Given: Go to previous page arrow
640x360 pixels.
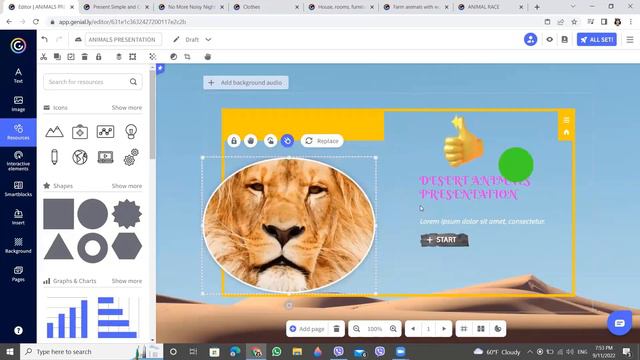Looking at the screenshot, I should point(413,329).
